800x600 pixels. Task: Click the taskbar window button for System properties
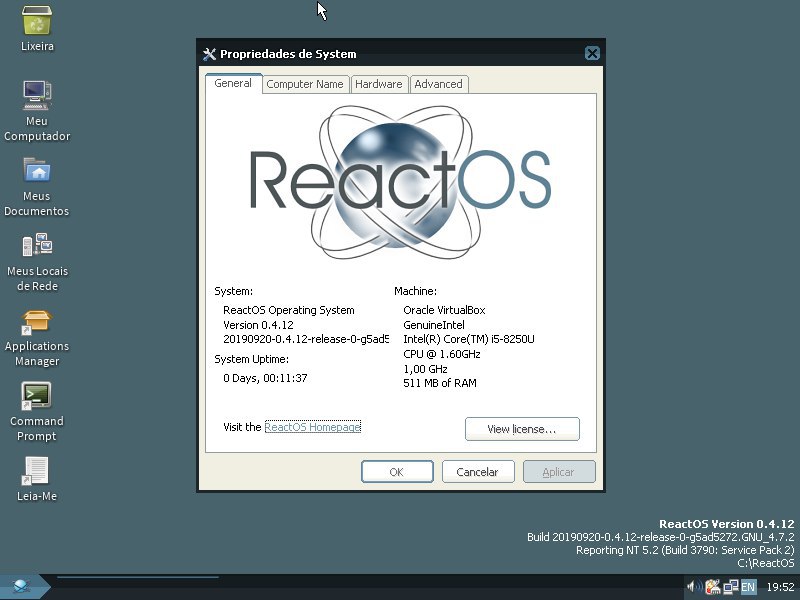(x=138, y=587)
